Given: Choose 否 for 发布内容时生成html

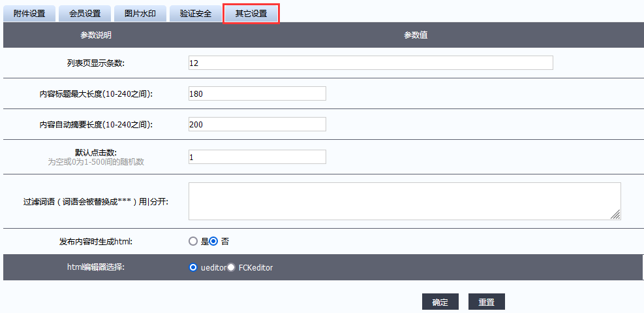Looking at the screenshot, I should point(213,241).
